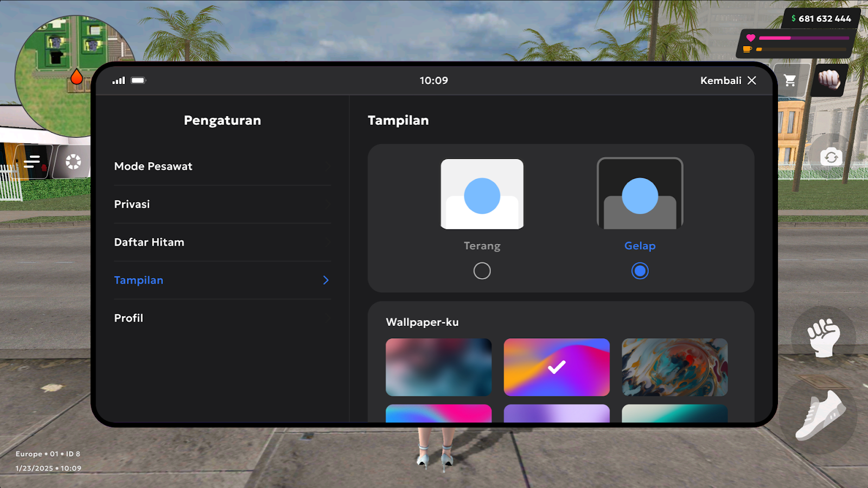Open Tampilan settings
The image size is (868, 488).
[222, 280]
